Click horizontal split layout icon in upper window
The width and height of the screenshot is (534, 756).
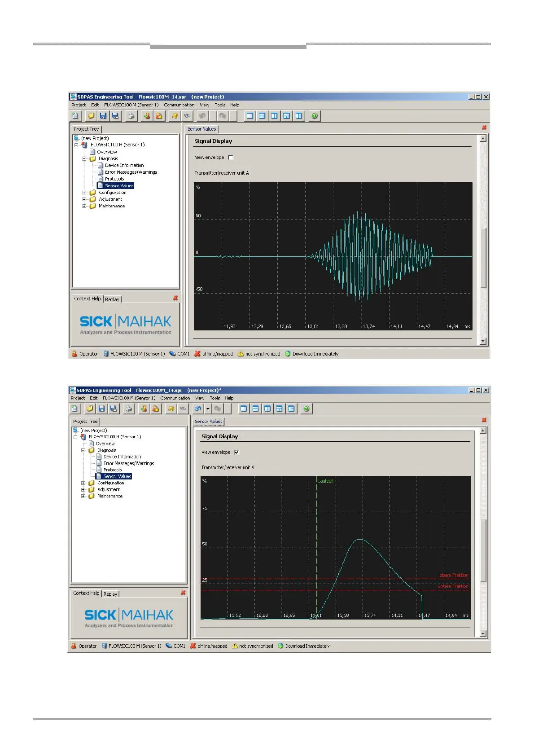pyautogui.click(x=262, y=116)
